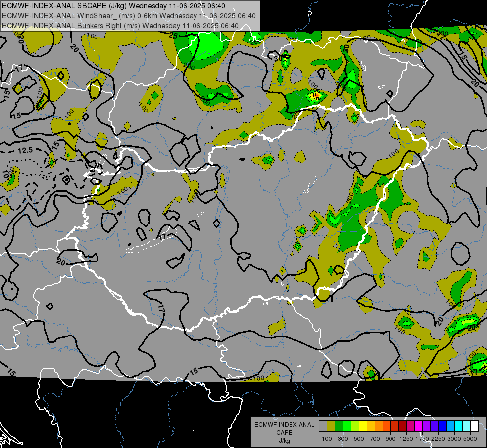Click the 12.5 contour label
This screenshot has height=448, width=487.
coord(25,150)
